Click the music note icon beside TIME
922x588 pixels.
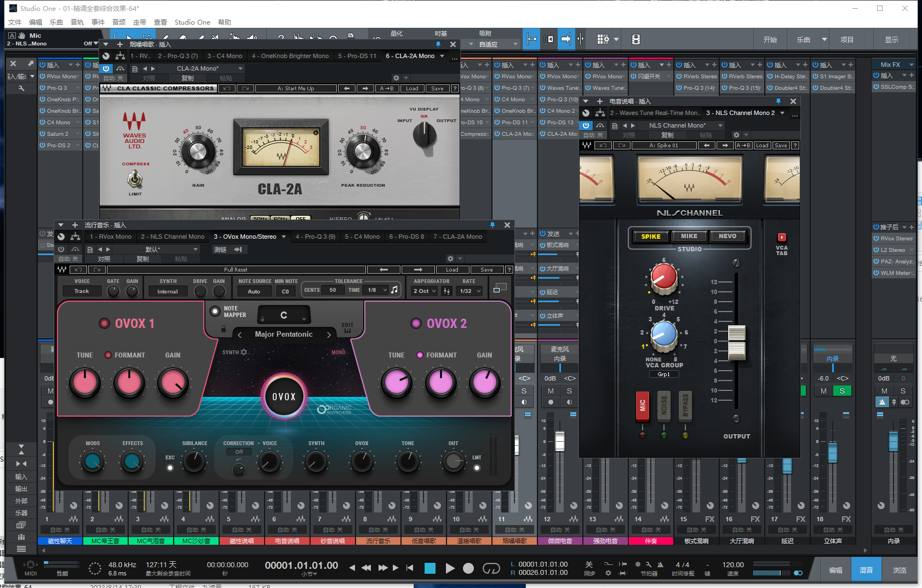(394, 290)
